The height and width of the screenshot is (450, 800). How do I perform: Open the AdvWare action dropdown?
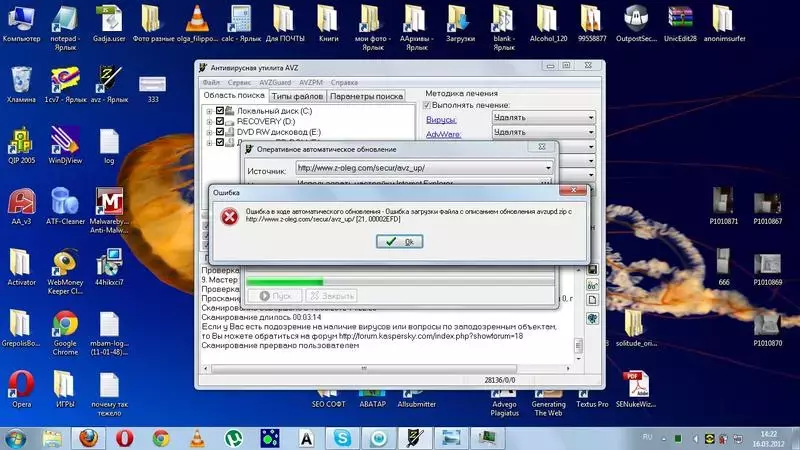click(543, 132)
